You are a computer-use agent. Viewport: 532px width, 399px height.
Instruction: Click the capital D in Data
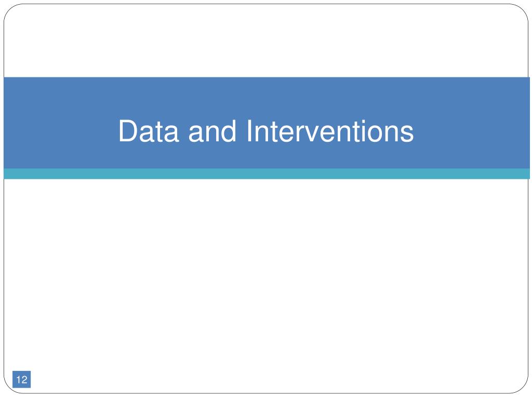tap(128, 131)
